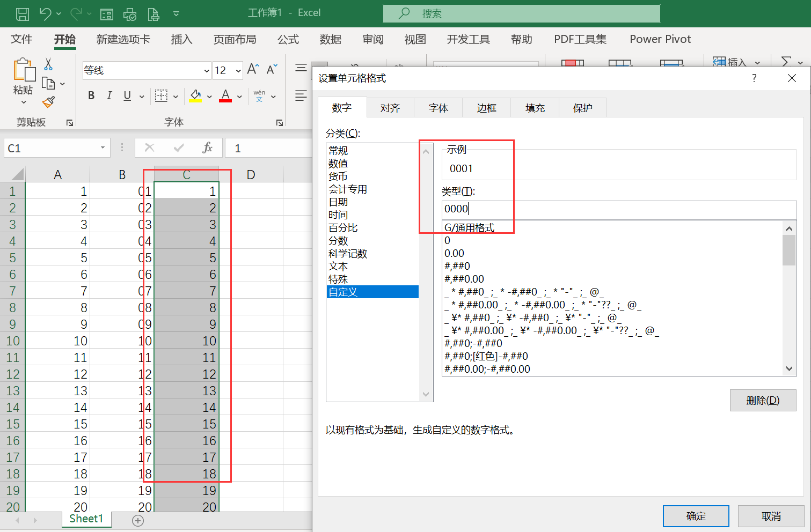Open the Customize Quick Access Toolbar arrow

coord(176,14)
